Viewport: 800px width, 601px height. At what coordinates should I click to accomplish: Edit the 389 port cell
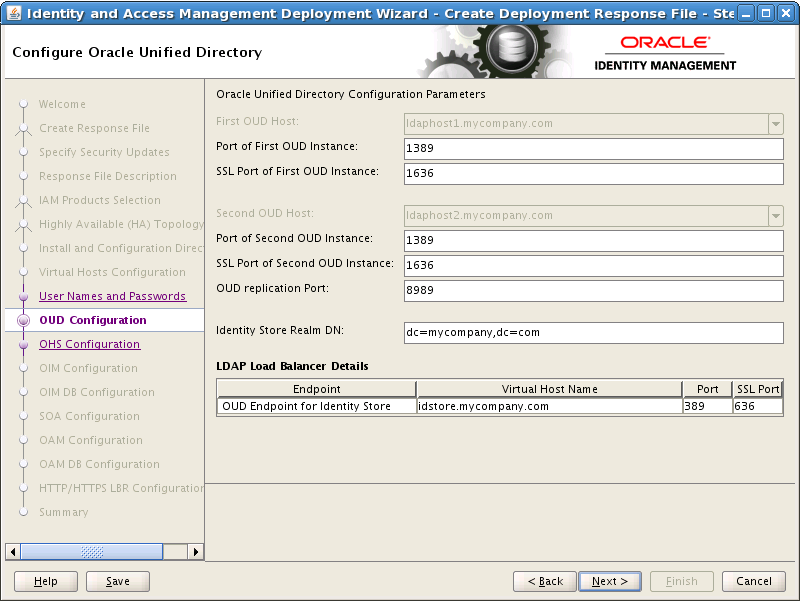click(707, 406)
